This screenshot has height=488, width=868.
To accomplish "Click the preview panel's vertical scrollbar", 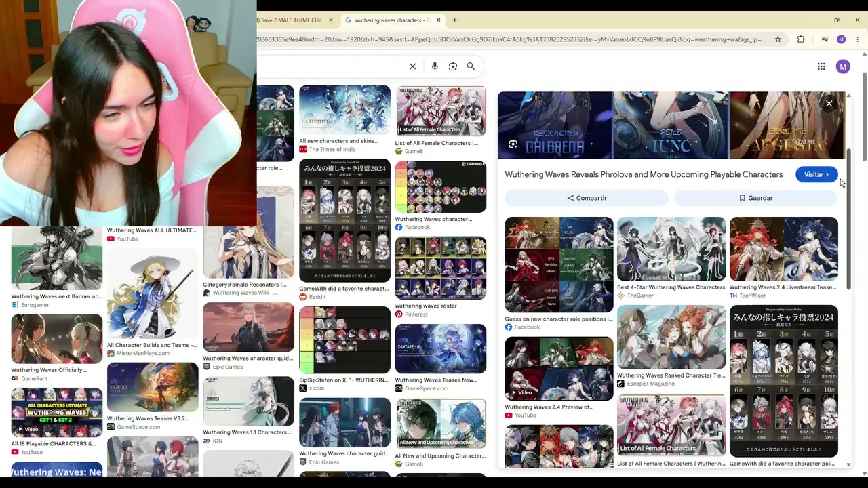I will pos(848,220).
